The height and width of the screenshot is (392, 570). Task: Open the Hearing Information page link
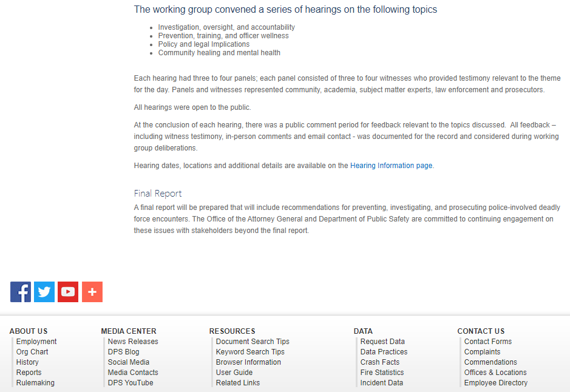tap(391, 166)
